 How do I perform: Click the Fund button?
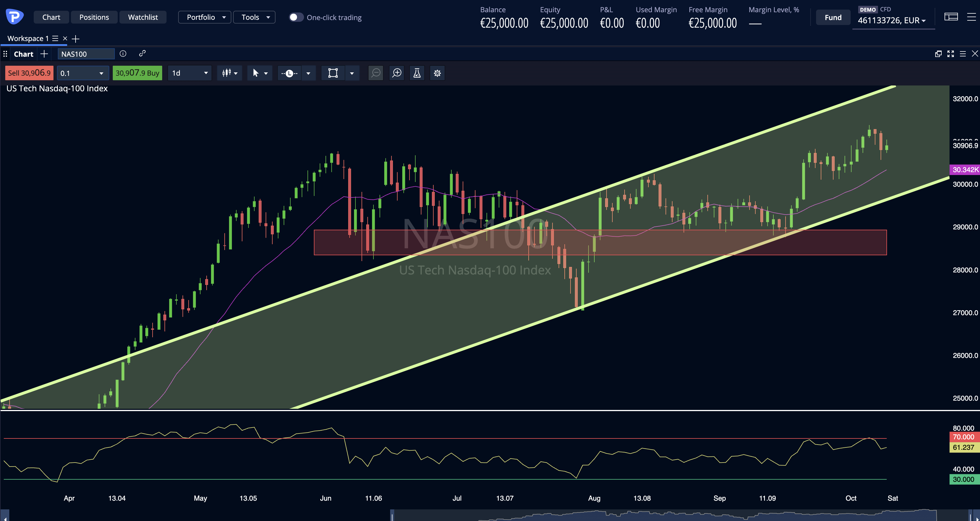pos(833,17)
